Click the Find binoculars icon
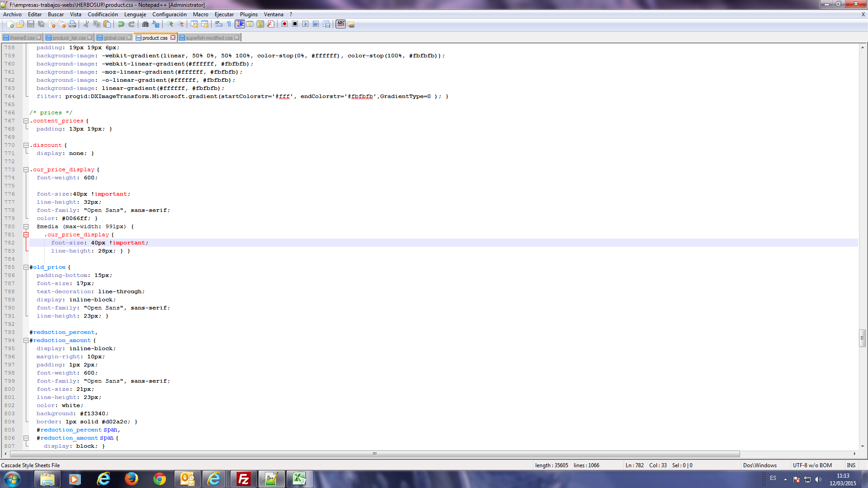The image size is (868, 488). point(145,24)
